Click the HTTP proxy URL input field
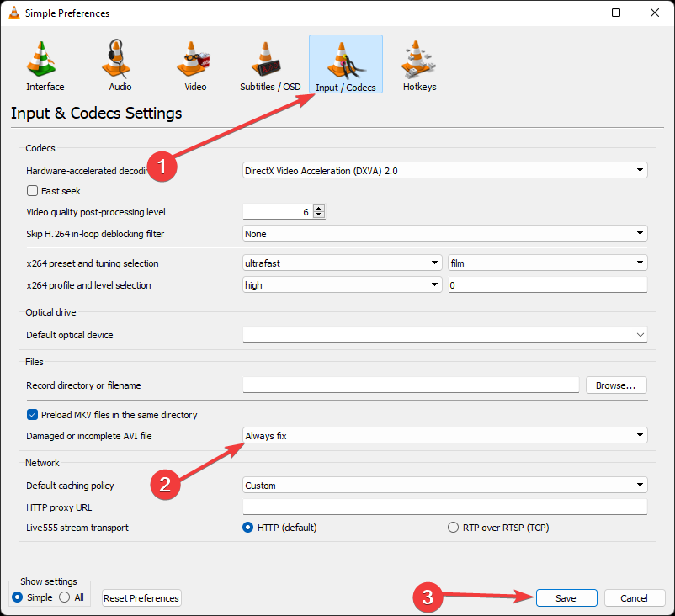Image resolution: width=675 pixels, height=616 pixels. (x=444, y=507)
